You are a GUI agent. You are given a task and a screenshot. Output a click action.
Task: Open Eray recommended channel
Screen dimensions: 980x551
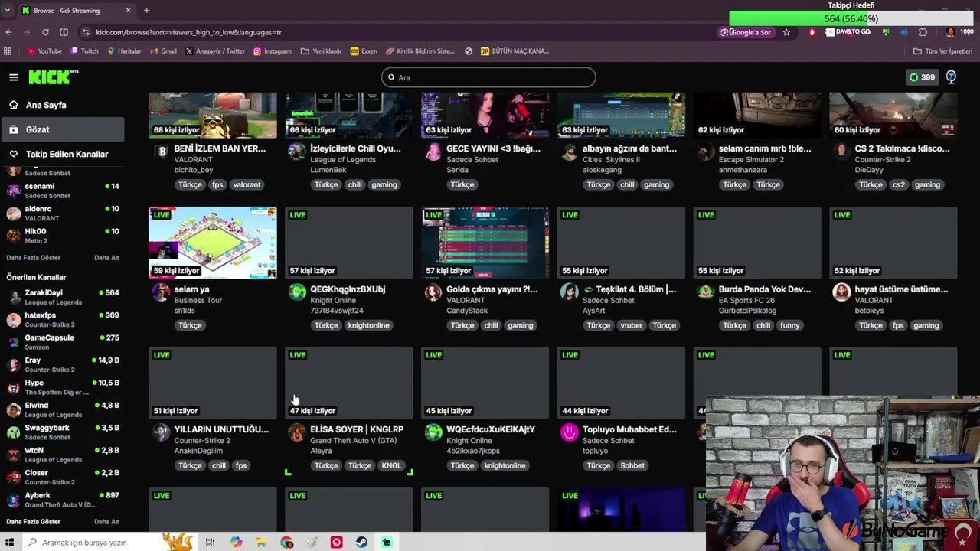pyautogui.click(x=63, y=364)
